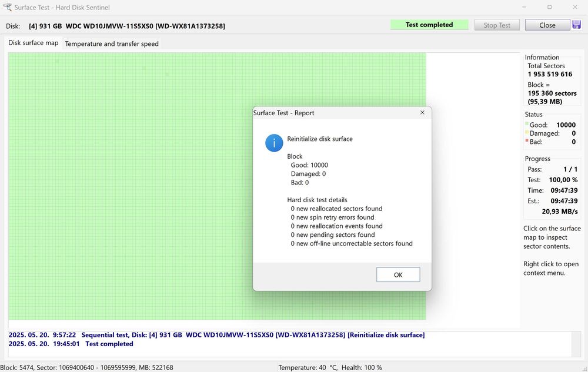This screenshot has width=588, height=372.
Task: Click the Close button in the top bar
Action: coord(547,25)
